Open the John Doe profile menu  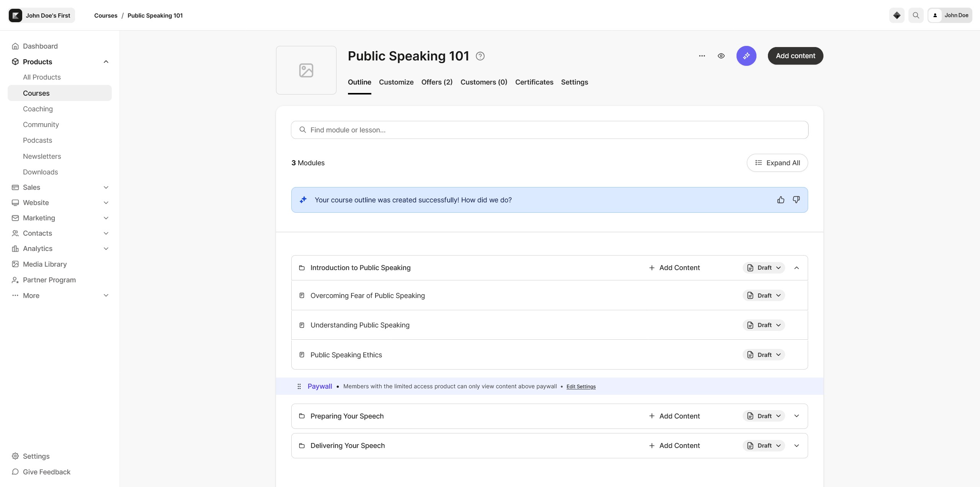tap(950, 15)
